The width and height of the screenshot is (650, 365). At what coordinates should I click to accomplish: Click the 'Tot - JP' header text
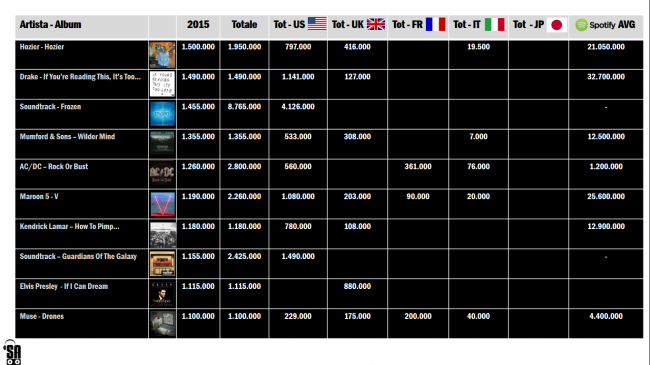pyautogui.click(x=528, y=24)
